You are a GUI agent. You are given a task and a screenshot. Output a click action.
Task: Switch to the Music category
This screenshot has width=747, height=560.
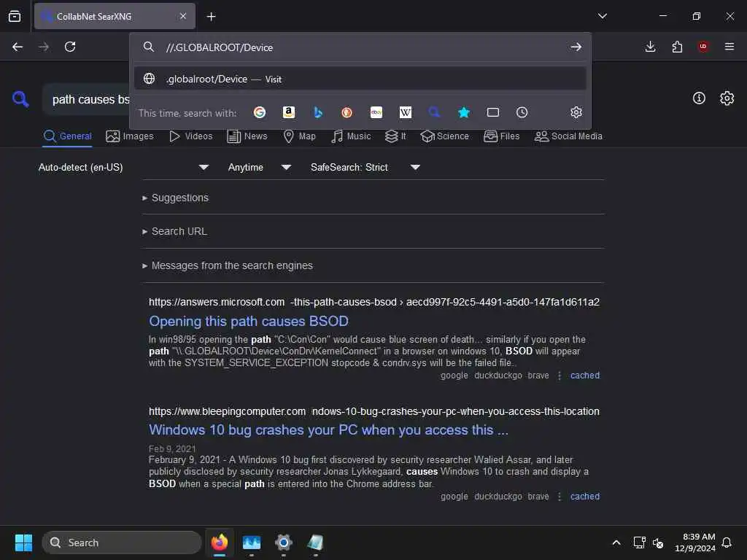pos(351,136)
